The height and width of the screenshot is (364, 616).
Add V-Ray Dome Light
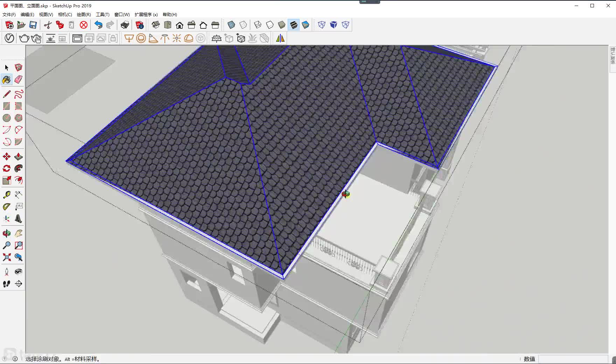[189, 38]
